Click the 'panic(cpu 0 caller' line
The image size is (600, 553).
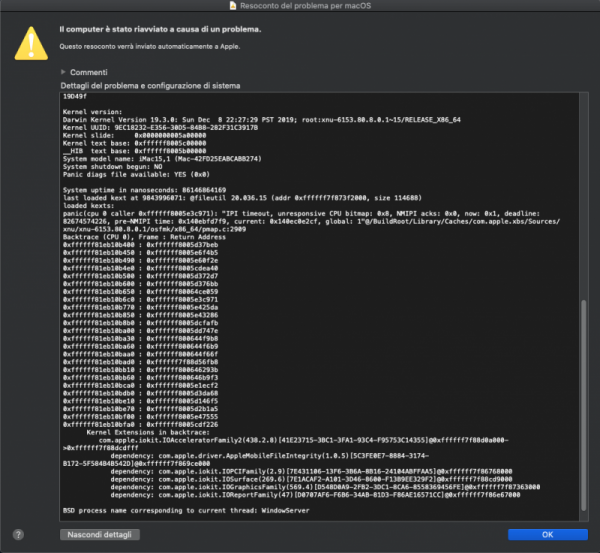click(x=301, y=213)
